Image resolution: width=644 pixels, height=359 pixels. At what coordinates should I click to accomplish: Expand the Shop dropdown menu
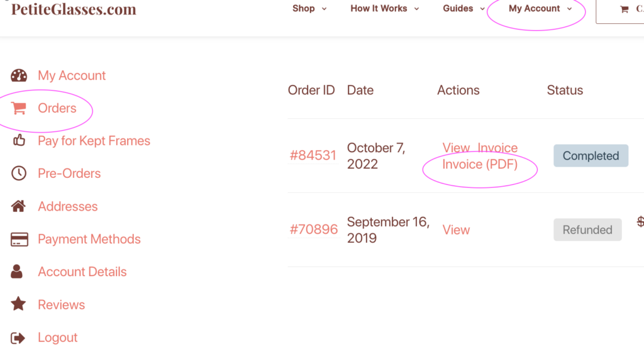pos(309,8)
